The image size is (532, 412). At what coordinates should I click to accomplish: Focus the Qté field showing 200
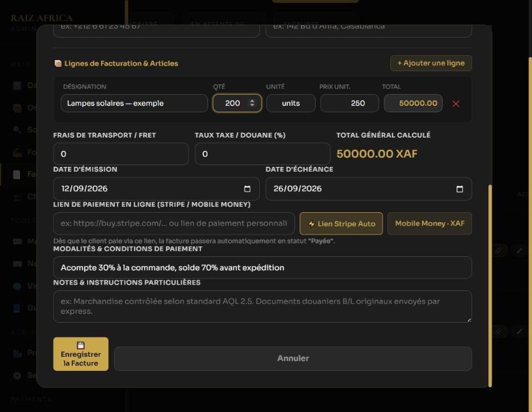click(x=237, y=103)
